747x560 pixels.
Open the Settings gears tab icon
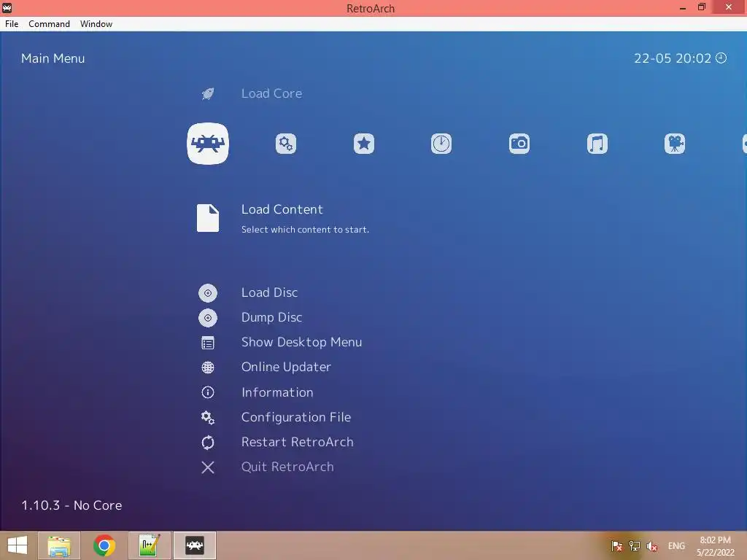pos(286,144)
